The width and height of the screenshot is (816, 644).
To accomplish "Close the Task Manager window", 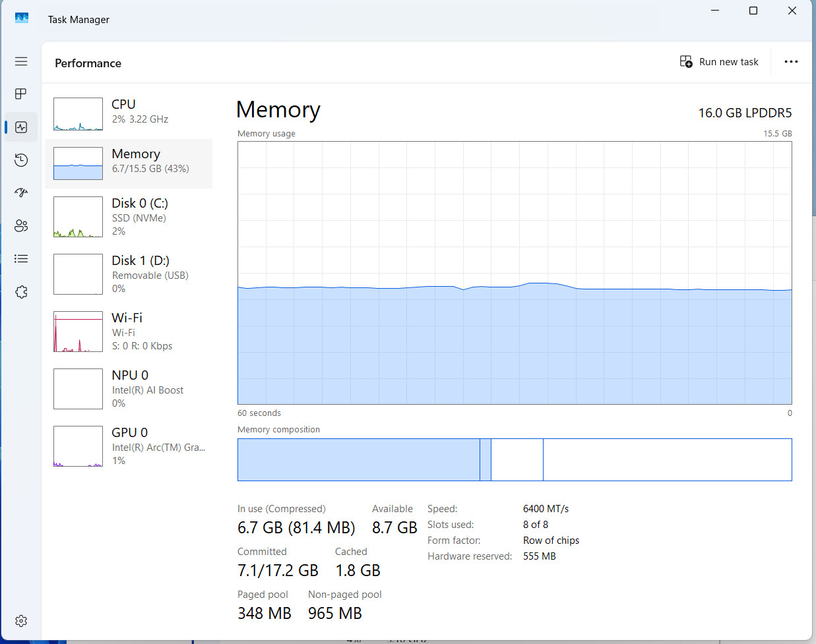I will (792, 11).
